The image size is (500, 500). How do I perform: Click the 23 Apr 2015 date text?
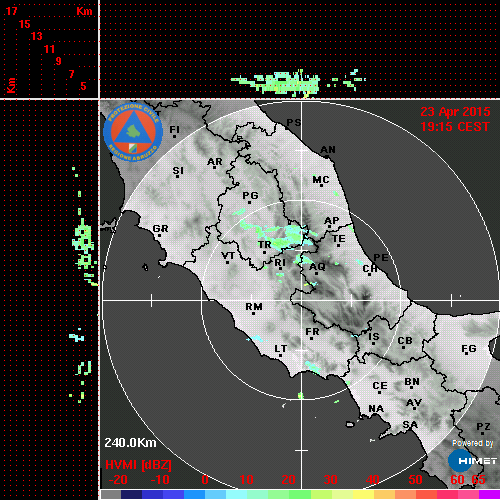pyautogui.click(x=455, y=112)
